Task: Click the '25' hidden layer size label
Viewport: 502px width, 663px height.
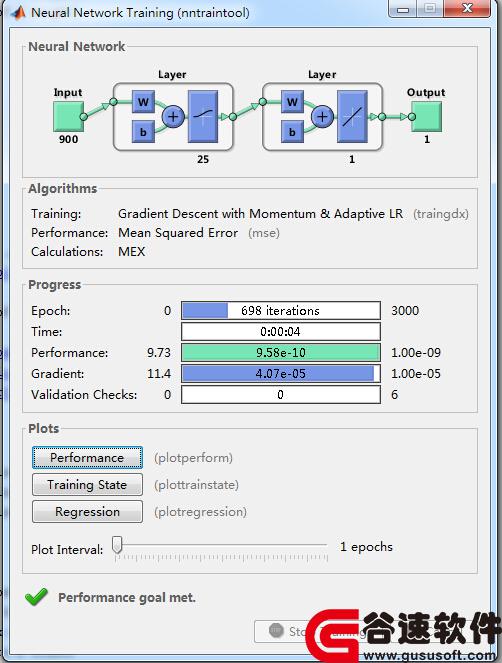Action: click(203, 159)
